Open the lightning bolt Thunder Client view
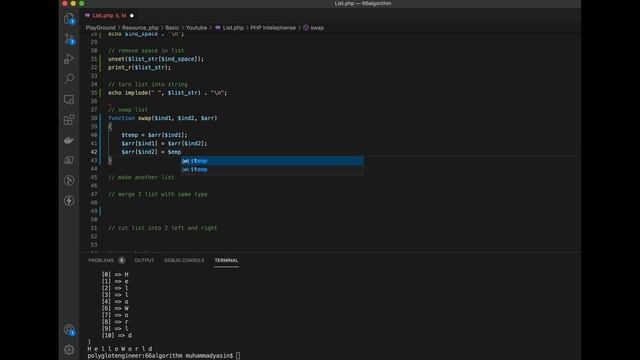640x360 pixels. coord(69,200)
